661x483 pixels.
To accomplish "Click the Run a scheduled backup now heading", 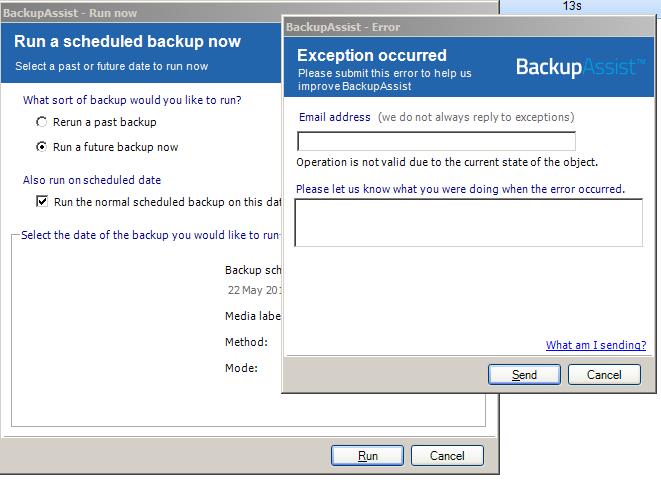I will pos(127,42).
